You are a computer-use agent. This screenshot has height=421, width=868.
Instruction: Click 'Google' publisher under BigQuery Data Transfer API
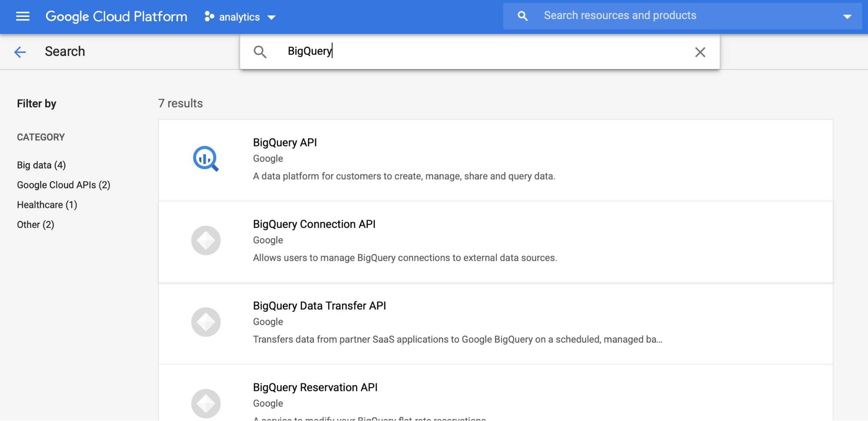pos(268,322)
